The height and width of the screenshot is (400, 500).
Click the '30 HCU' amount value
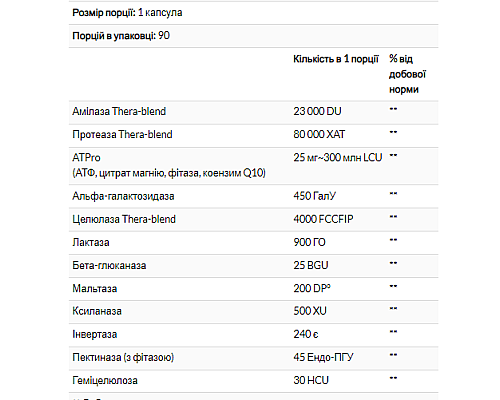click(311, 380)
